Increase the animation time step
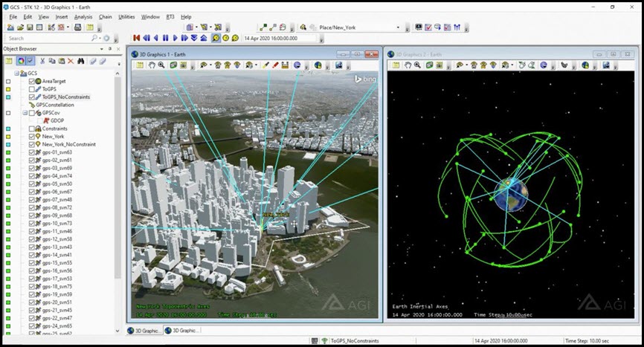 click(x=204, y=38)
